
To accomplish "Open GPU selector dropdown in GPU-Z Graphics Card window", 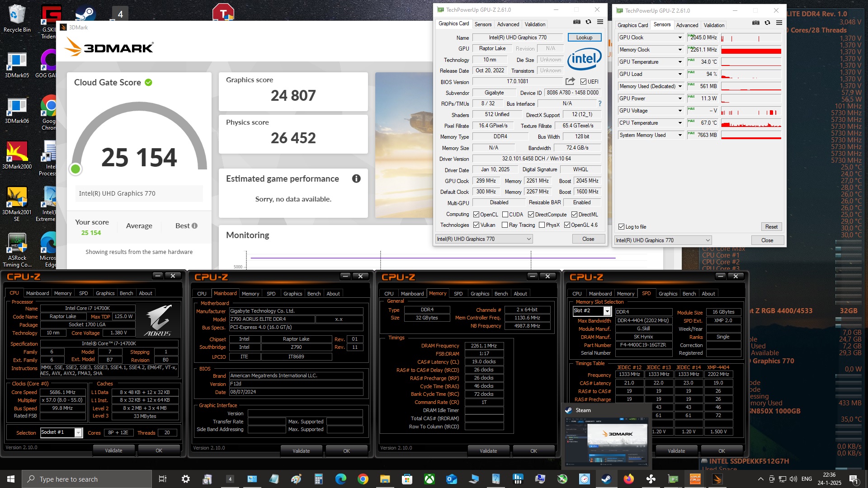I will click(484, 239).
